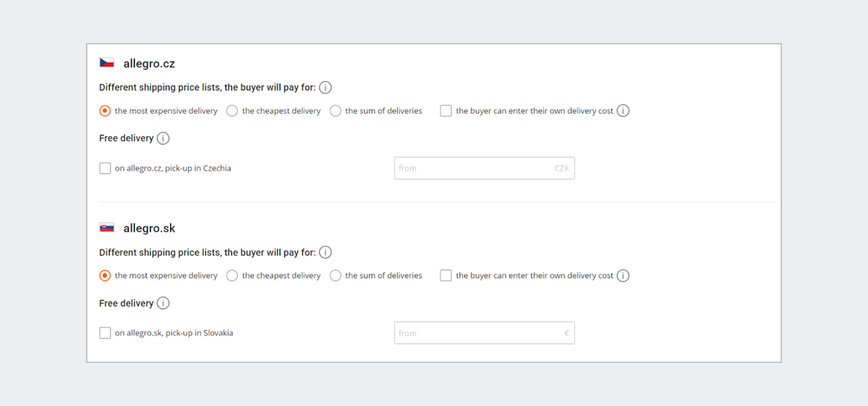Image resolution: width=868 pixels, height=406 pixels.
Task: Click info icon beside allegro.sk shipping price lists heading
Action: click(x=325, y=253)
